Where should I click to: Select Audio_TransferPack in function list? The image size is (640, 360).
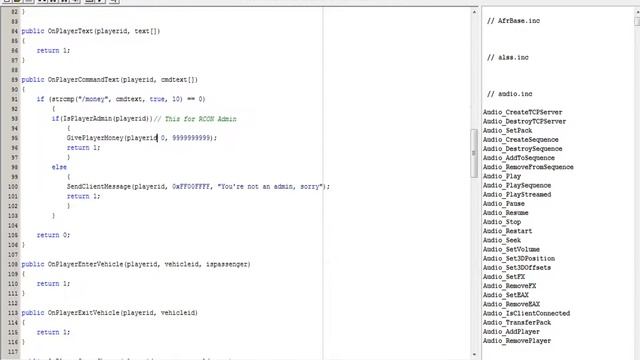517,322
